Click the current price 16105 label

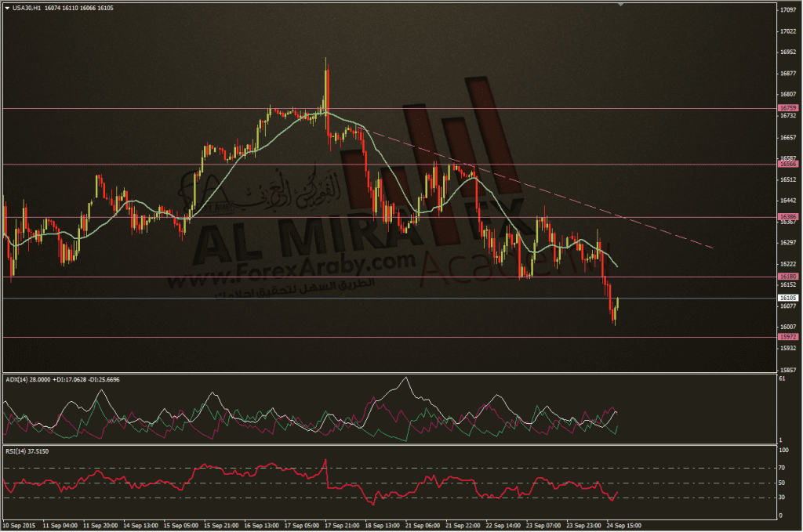coord(787,298)
